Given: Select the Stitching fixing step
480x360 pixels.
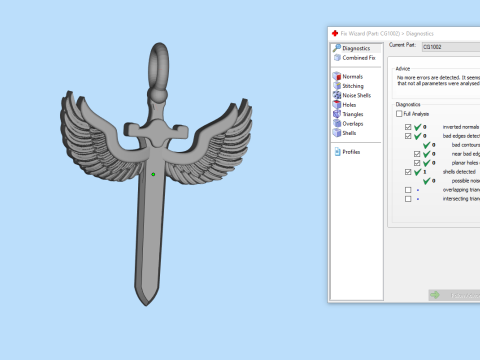Looking at the screenshot, I should (x=348, y=86).
